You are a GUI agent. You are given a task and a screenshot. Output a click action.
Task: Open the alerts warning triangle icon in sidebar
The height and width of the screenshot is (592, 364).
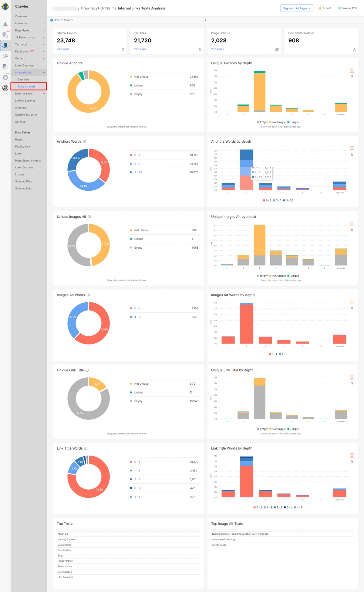coord(5,24)
